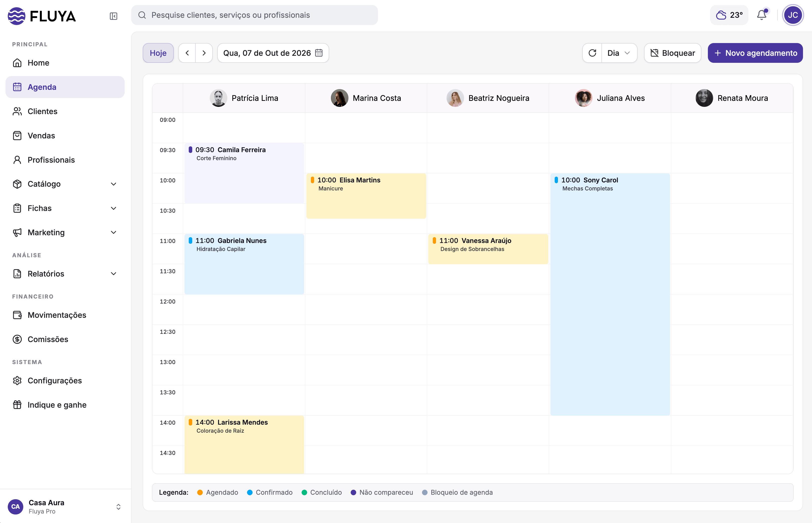Click the blue Confirmado legend dot
Viewport: 812px width, 523px height.
pos(250,492)
